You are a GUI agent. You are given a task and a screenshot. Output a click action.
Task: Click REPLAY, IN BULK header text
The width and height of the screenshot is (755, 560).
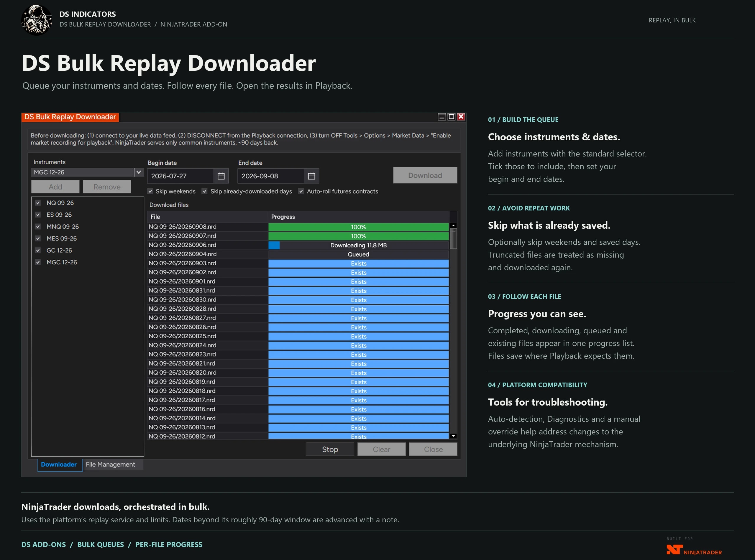click(x=672, y=20)
